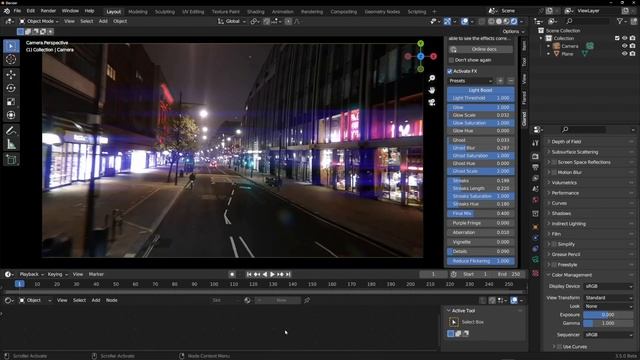Screen dimensions: 640x360
Task: Open the View Transform Standard dropdown
Action: click(608, 298)
